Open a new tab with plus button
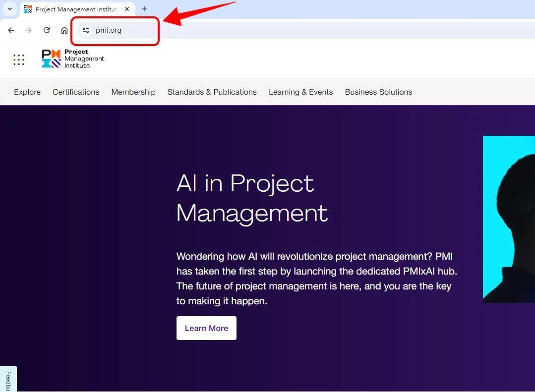535x392 pixels. coord(145,9)
